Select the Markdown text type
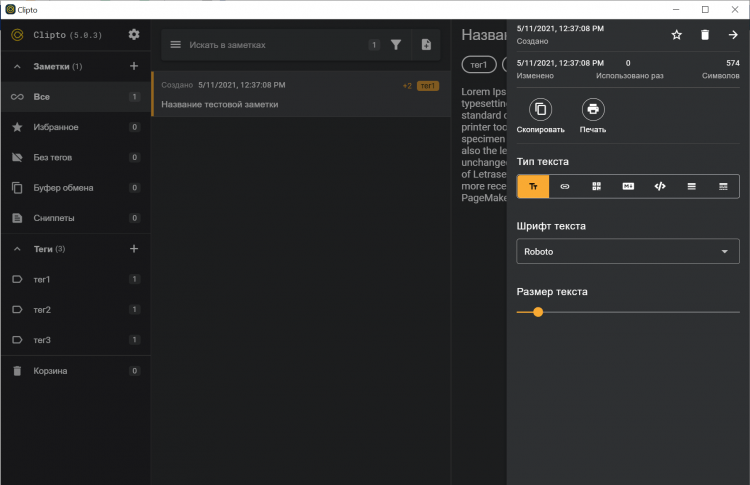The height and width of the screenshot is (485, 750). (x=628, y=186)
